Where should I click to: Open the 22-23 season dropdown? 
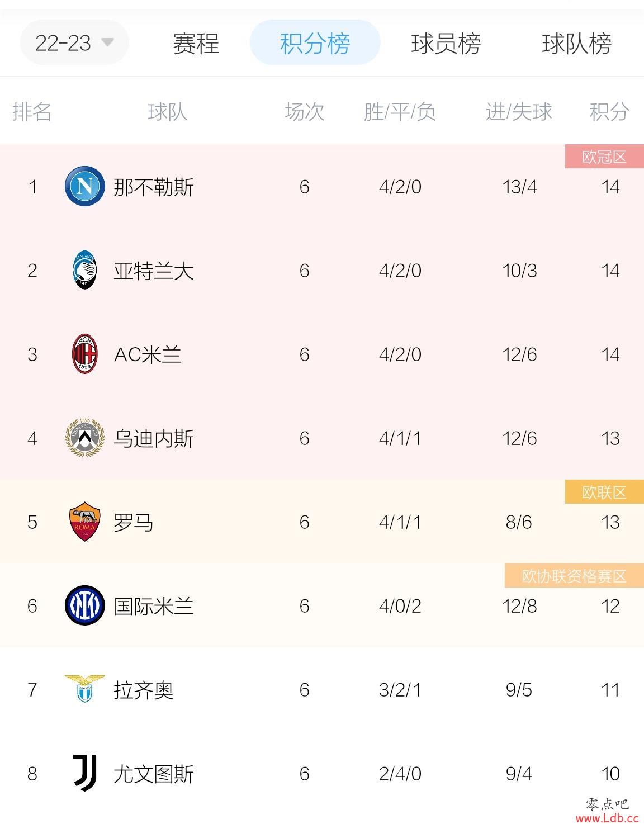[x=74, y=42]
